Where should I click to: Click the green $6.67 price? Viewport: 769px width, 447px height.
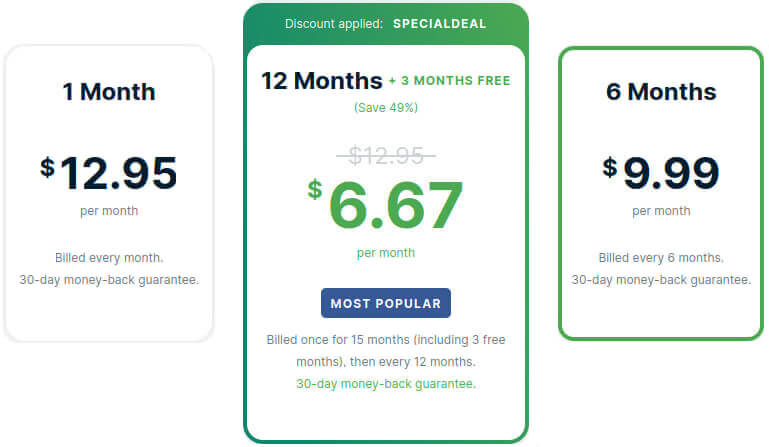pos(385,205)
